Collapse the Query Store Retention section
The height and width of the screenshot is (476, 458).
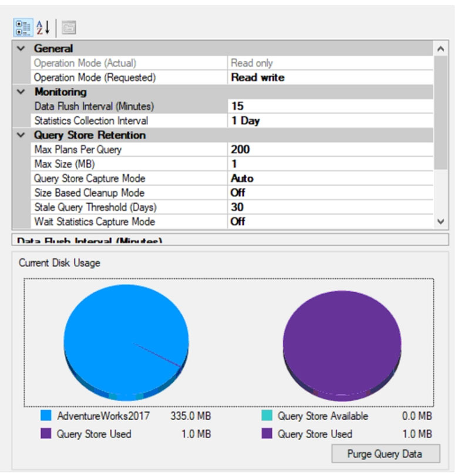pos(21,135)
